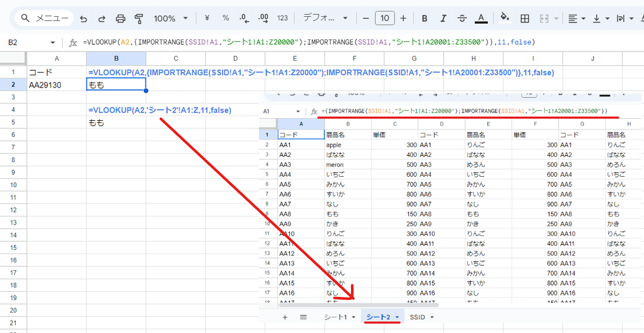
Task: Click the blue VLOOKUP IMPORTRANGE text in row 1
Action: click(x=321, y=72)
